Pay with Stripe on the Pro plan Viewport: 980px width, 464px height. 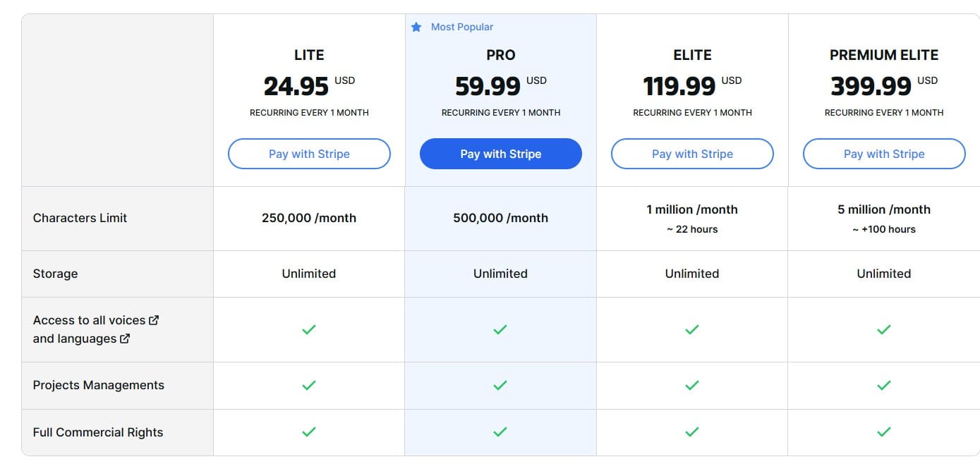pyautogui.click(x=500, y=154)
